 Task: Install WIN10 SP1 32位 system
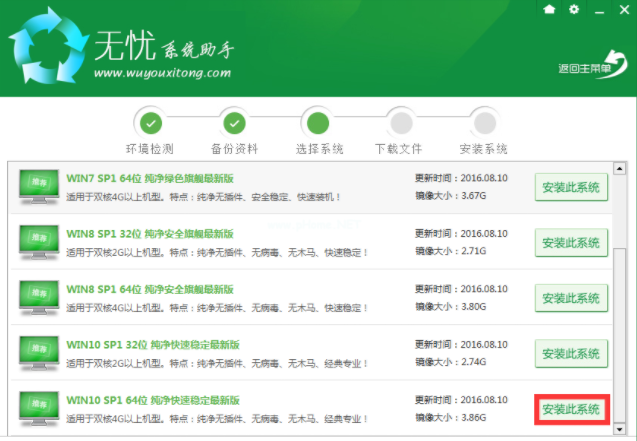571,354
